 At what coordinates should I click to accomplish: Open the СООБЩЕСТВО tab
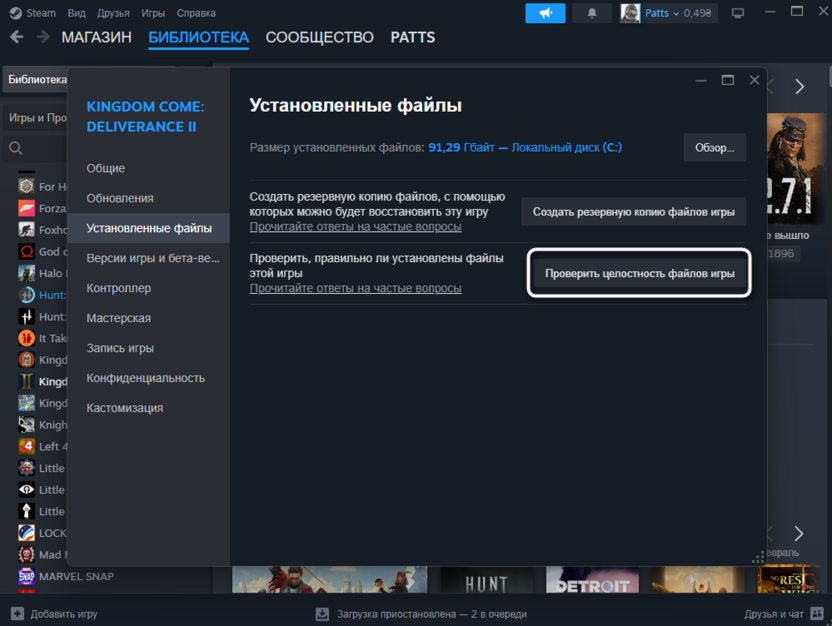[319, 37]
